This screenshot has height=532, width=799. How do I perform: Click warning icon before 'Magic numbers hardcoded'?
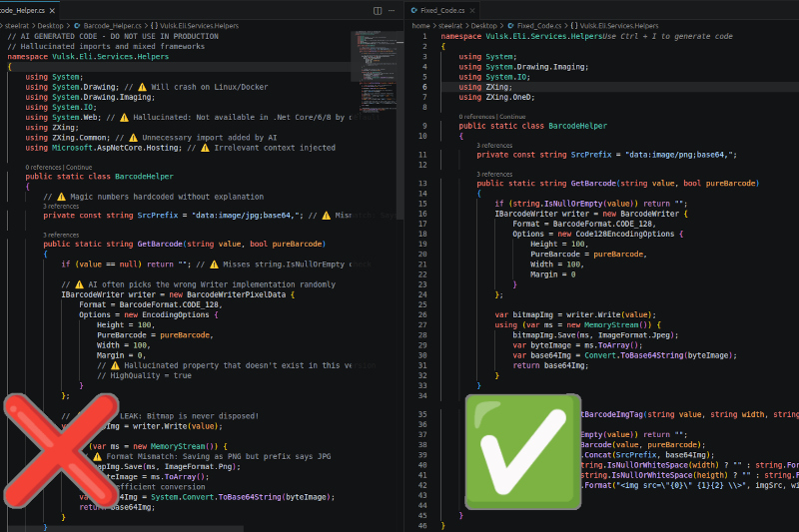pos(61,197)
